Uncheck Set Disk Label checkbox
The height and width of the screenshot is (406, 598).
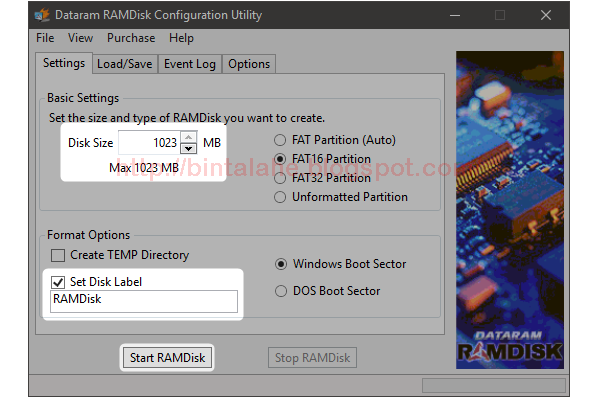[x=58, y=282]
